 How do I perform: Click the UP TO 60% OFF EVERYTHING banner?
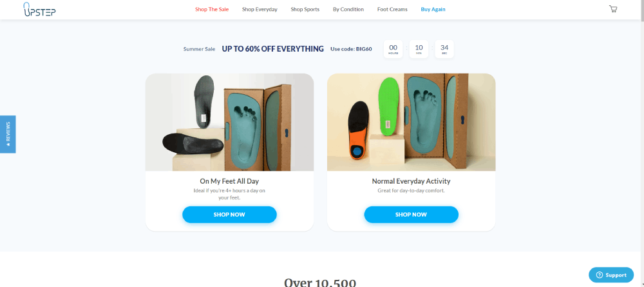click(x=272, y=49)
